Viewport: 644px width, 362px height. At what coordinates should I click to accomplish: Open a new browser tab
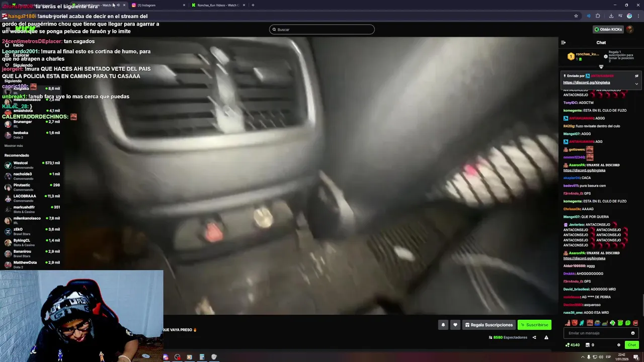pos(253,5)
